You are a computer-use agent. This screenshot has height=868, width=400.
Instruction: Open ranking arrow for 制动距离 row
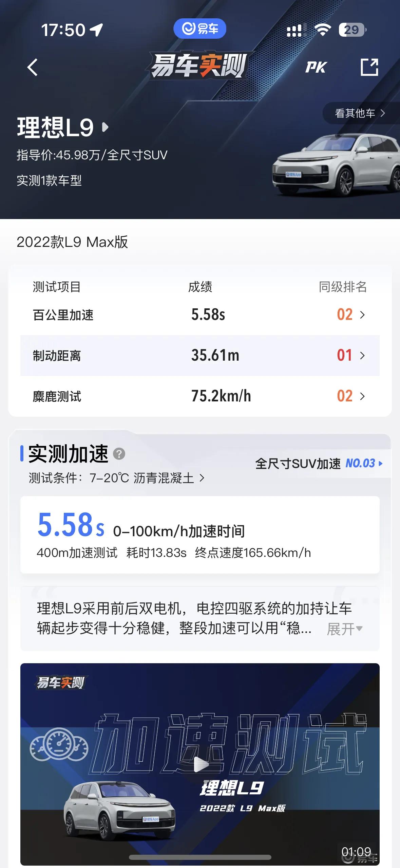click(x=362, y=356)
